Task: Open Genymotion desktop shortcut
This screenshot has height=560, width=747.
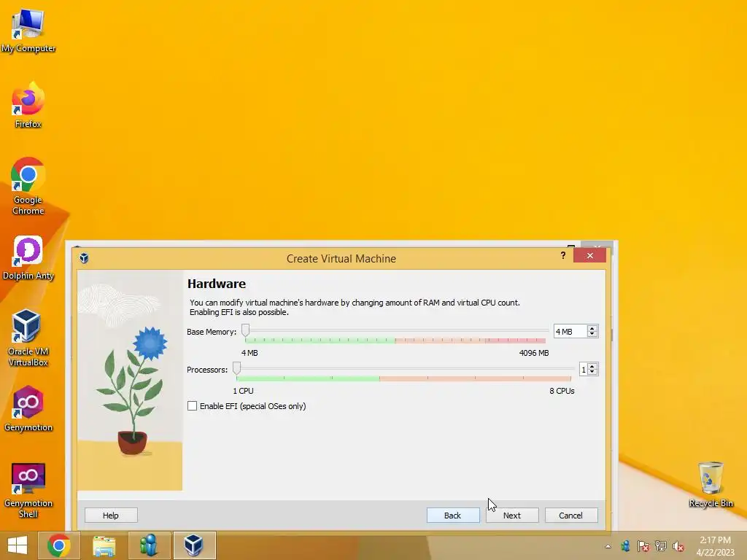Action: click(28, 408)
